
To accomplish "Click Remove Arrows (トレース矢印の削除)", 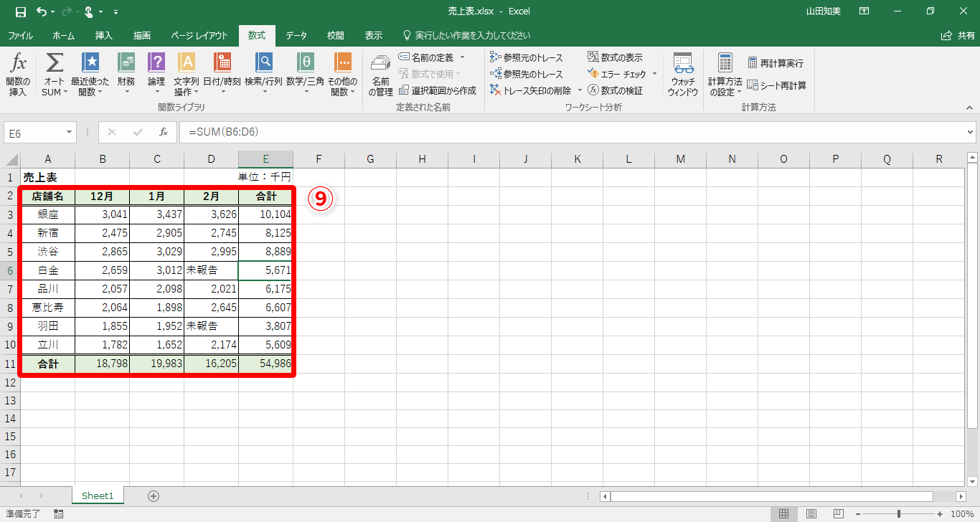I will [532, 90].
